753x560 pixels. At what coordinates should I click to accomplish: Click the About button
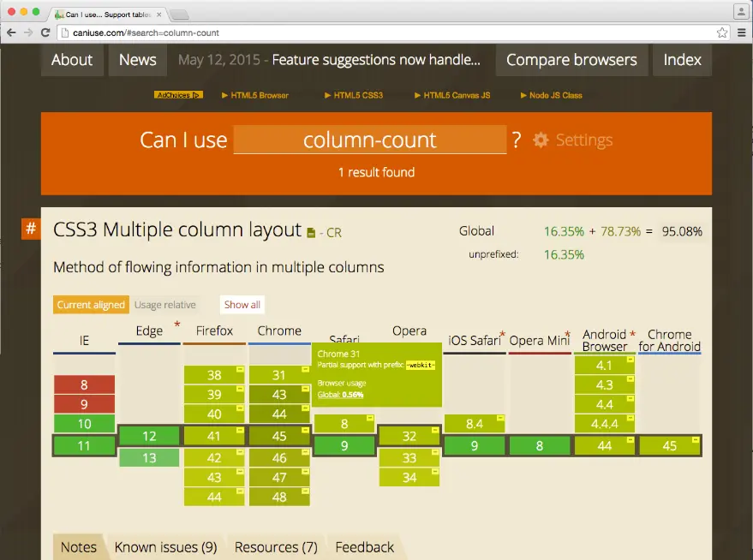tap(72, 60)
